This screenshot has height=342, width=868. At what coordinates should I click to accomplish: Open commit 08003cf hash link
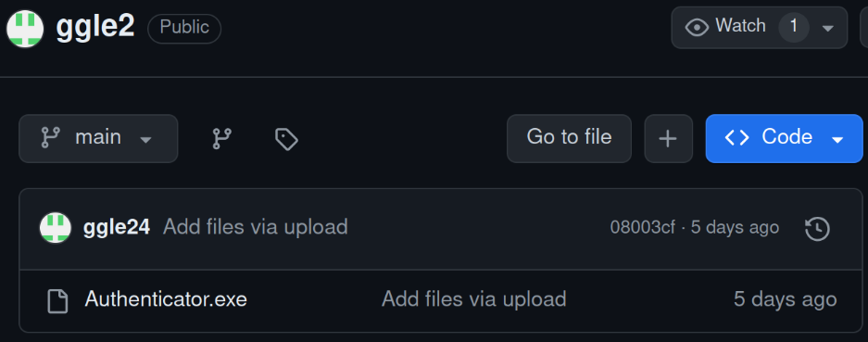click(643, 227)
